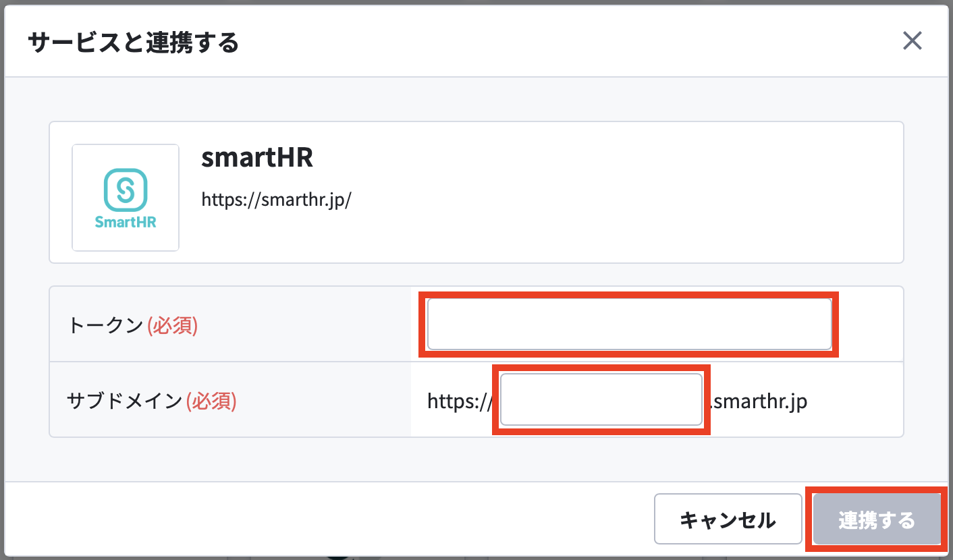The image size is (953, 560).
Task: Click the https://smarthr.jp/ URL text
Action: click(277, 200)
